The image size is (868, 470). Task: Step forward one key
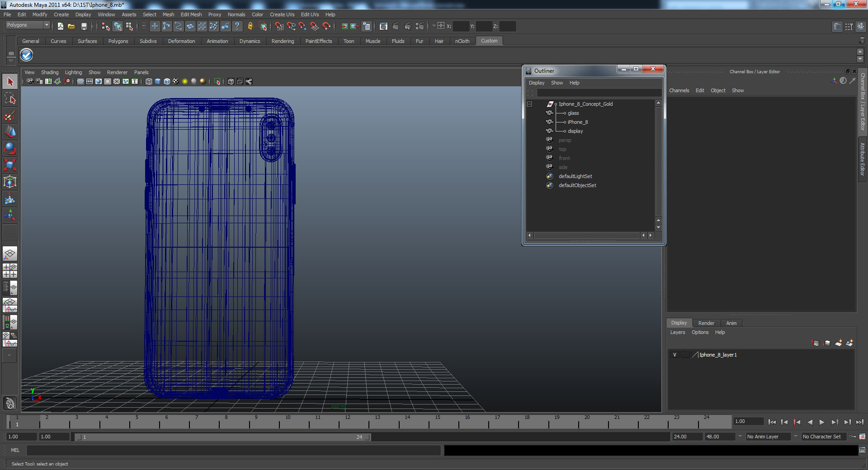tap(835, 422)
